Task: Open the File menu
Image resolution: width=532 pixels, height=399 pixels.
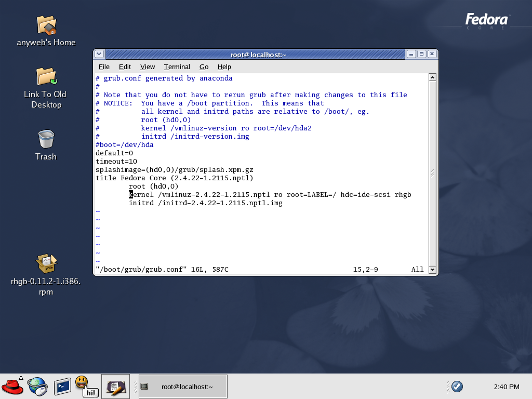Action: coord(104,67)
